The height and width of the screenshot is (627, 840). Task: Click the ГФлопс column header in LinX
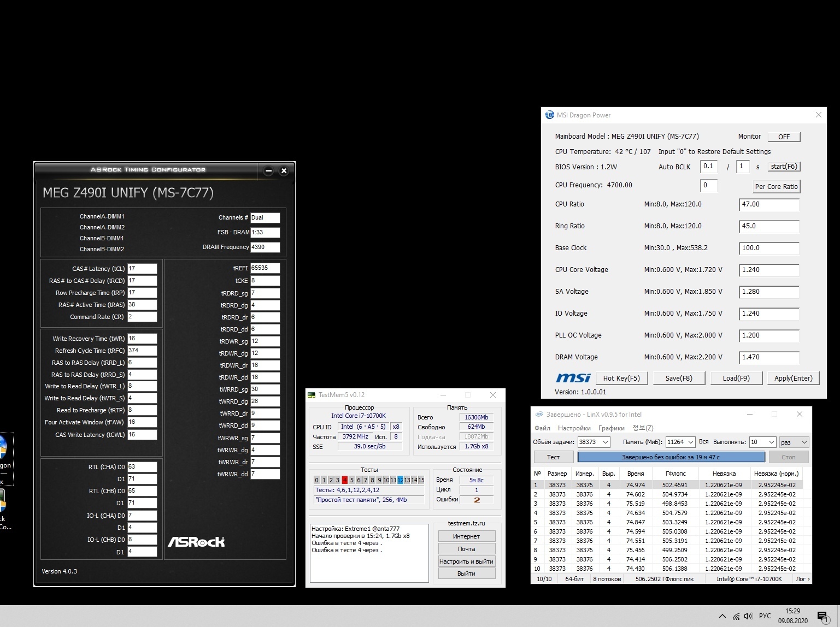pyautogui.click(x=675, y=474)
